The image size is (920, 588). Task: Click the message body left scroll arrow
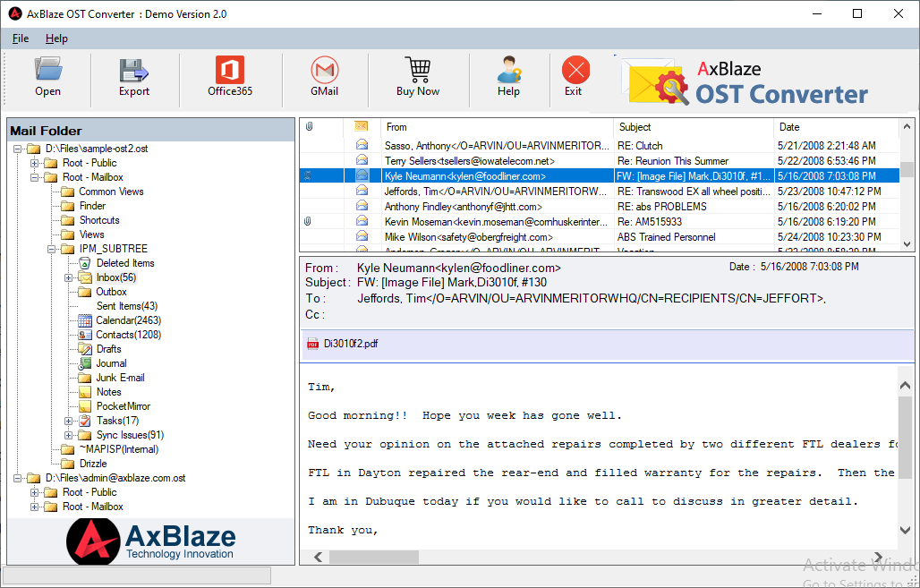coord(318,557)
